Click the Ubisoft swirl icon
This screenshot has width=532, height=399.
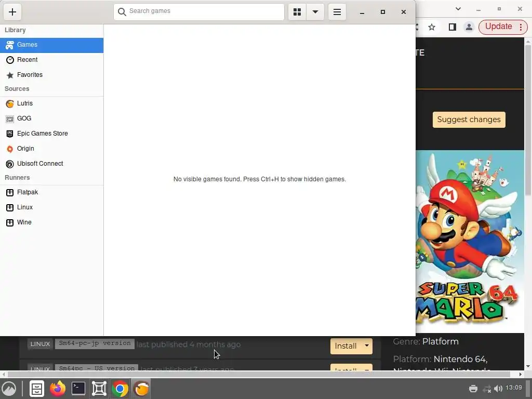tap(10, 164)
